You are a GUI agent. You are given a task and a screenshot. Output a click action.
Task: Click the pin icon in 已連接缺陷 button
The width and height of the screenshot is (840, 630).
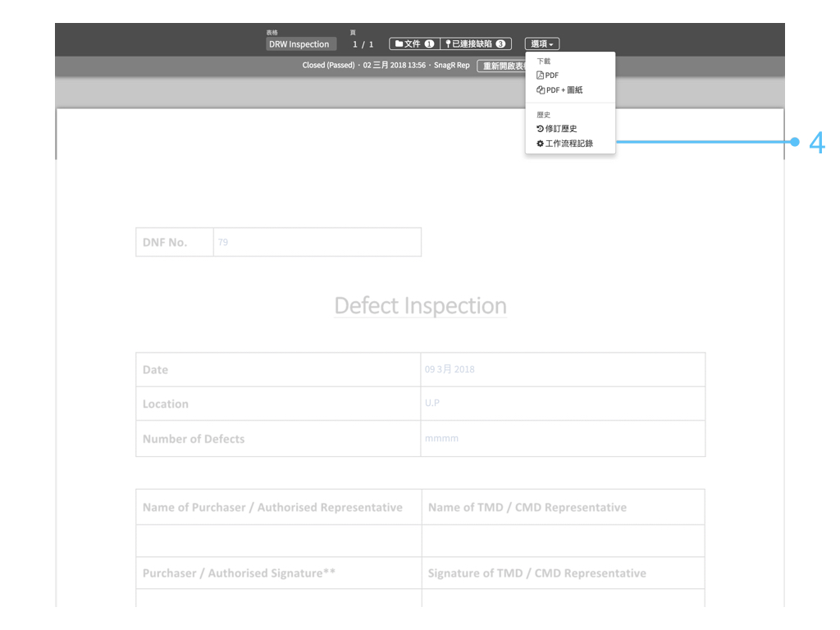[449, 44]
